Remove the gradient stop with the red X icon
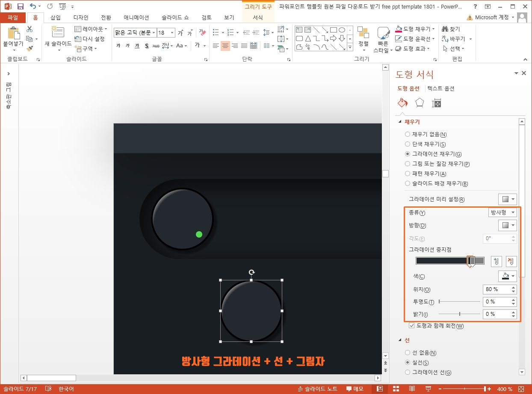The image size is (532, 394). (511, 261)
